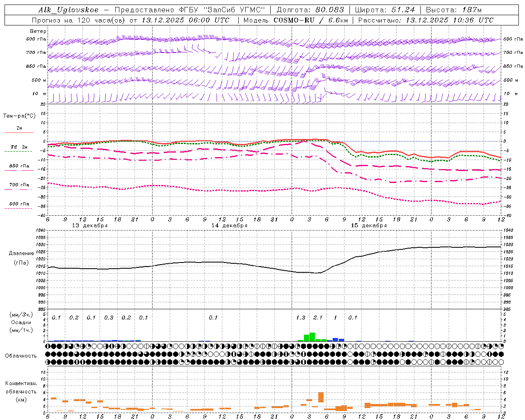This screenshot has height=420, width=525.
Task: Click the (гПа) unit under Давление
Action: pyautogui.click(x=21, y=263)
